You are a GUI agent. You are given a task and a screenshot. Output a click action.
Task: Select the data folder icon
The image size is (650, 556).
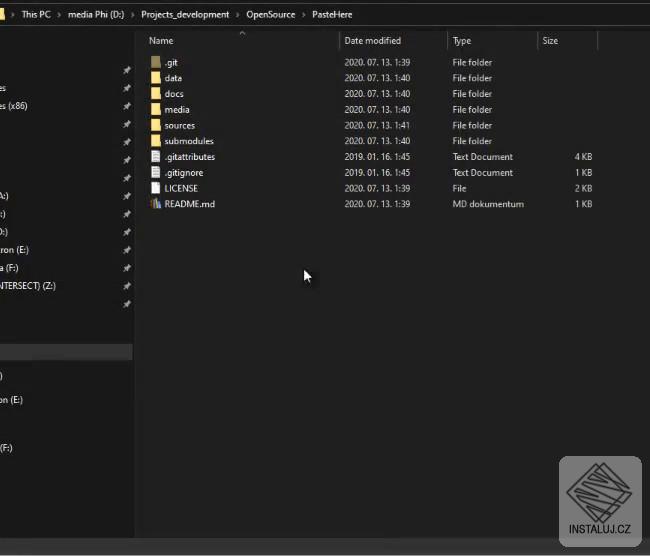156,78
